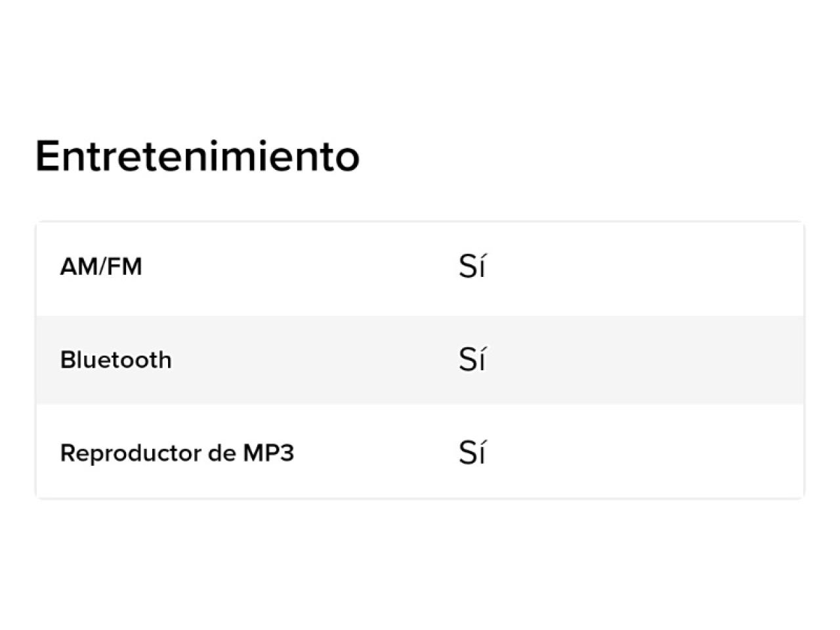Click the Sí value beside AM/FM
This screenshot has height=630, width=840.
tap(472, 266)
